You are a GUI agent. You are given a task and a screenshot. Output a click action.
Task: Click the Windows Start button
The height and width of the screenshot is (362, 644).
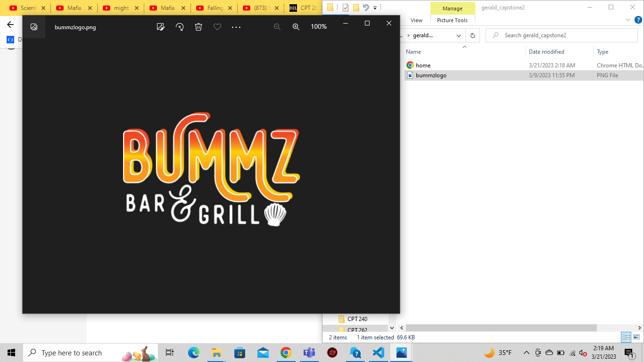click(x=11, y=353)
